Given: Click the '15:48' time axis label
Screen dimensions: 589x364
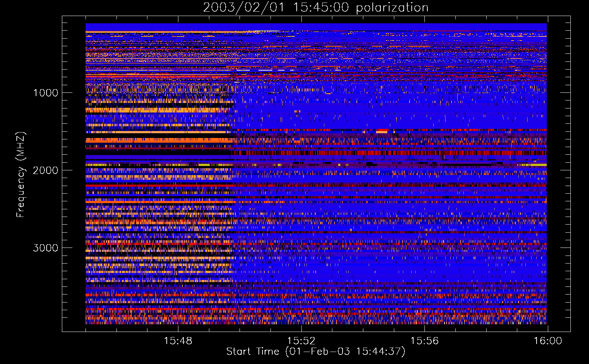Looking at the screenshot, I should click(x=178, y=341).
